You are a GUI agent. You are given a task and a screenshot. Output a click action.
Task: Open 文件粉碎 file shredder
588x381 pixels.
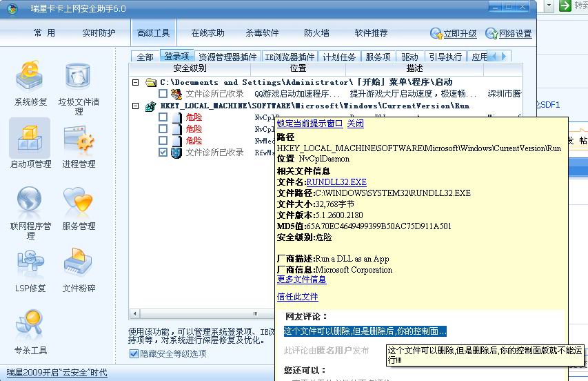[x=79, y=271]
